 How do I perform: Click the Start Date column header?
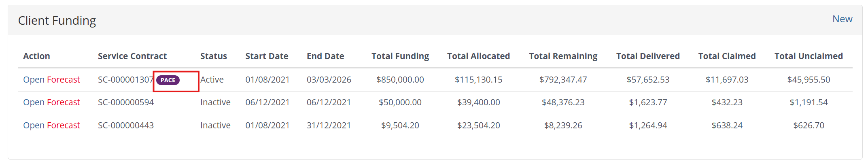267,56
